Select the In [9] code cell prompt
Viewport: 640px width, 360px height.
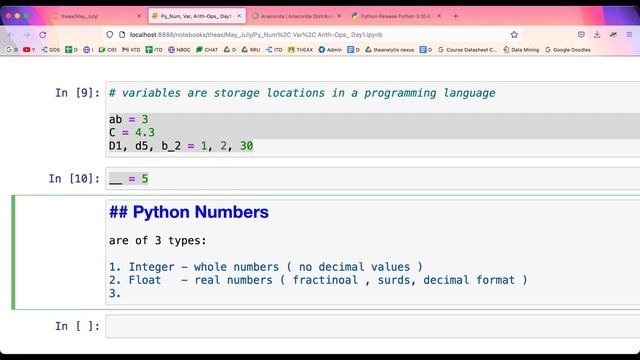click(x=77, y=93)
